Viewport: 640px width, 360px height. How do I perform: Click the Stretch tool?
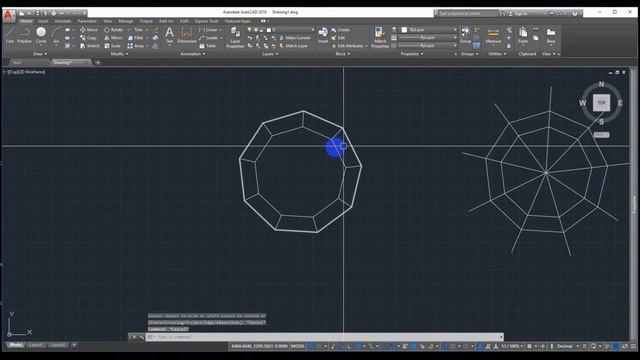[89, 46]
